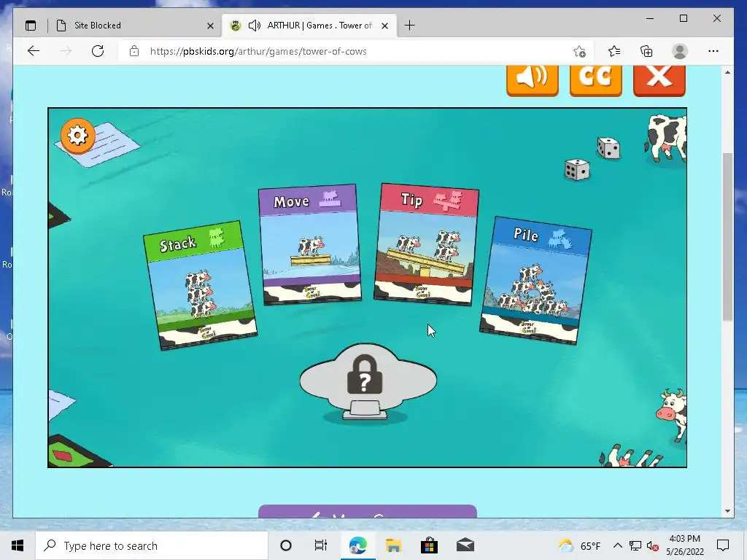Mute the game with the orange speaker button
Screen dimensions: 747x560
pyautogui.click(x=532, y=80)
